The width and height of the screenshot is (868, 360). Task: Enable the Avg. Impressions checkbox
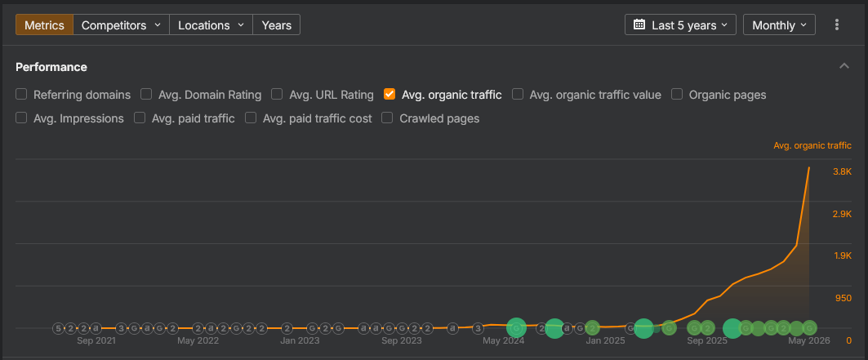coord(21,118)
